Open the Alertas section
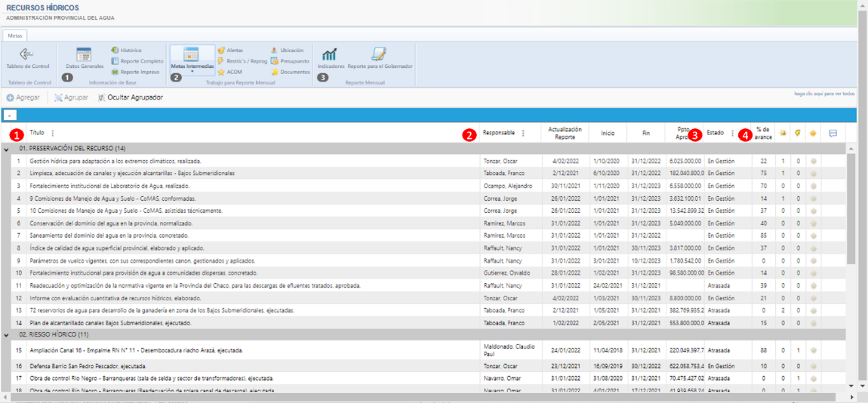868x403 pixels. click(230, 51)
